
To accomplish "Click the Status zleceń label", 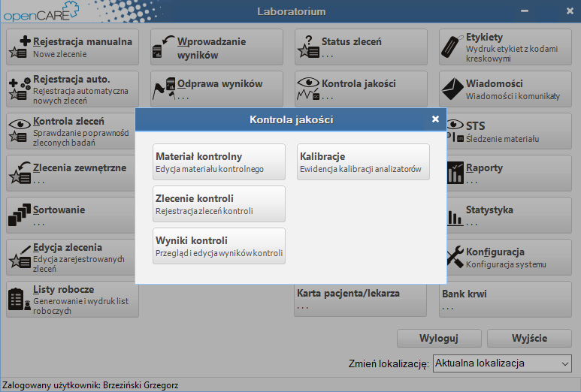I will pyautogui.click(x=351, y=41).
